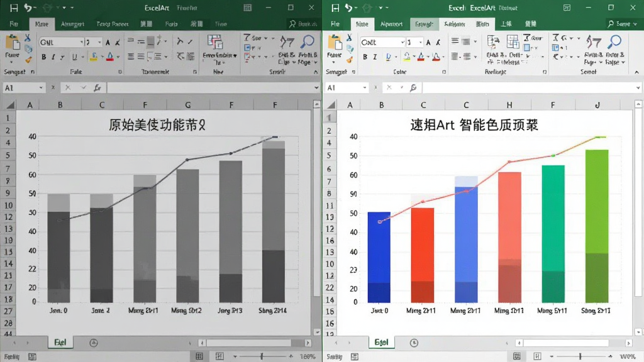Increase font size with large A, right window
This screenshot has height=362, width=644.
pos(428,42)
